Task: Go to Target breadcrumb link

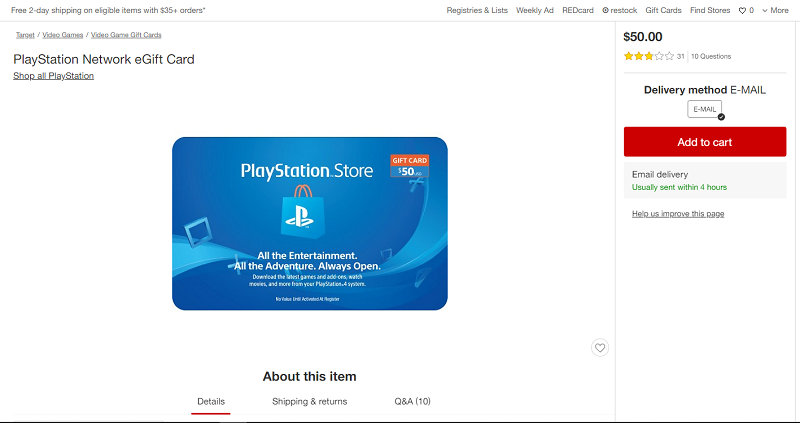Action: coord(25,35)
